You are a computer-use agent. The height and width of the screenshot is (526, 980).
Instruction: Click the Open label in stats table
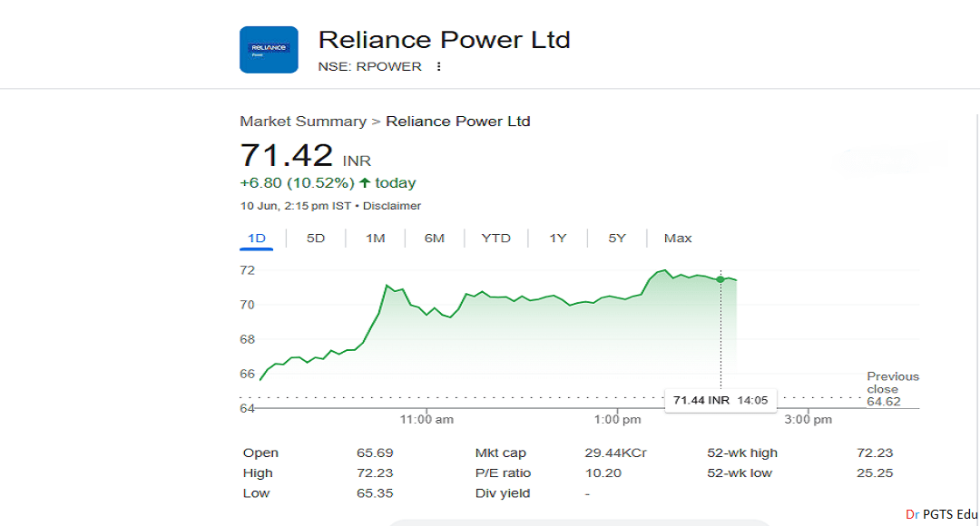(x=260, y=453)
